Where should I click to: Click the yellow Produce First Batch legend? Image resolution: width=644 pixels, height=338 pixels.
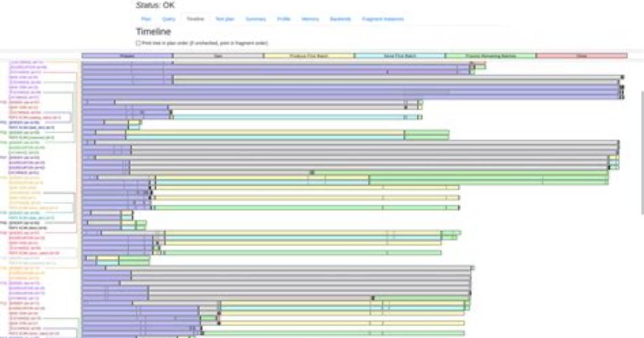[x=309, y=56]
